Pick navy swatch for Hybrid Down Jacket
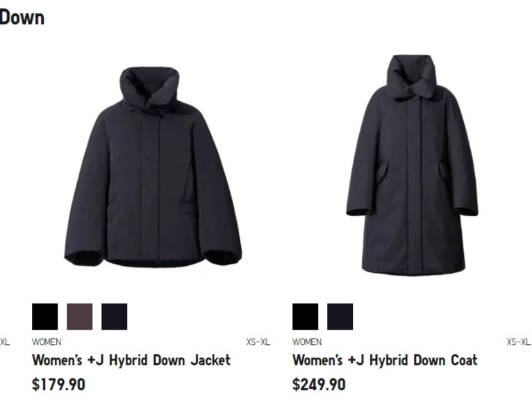The image size is (532, 404). (x=115, y=317)
